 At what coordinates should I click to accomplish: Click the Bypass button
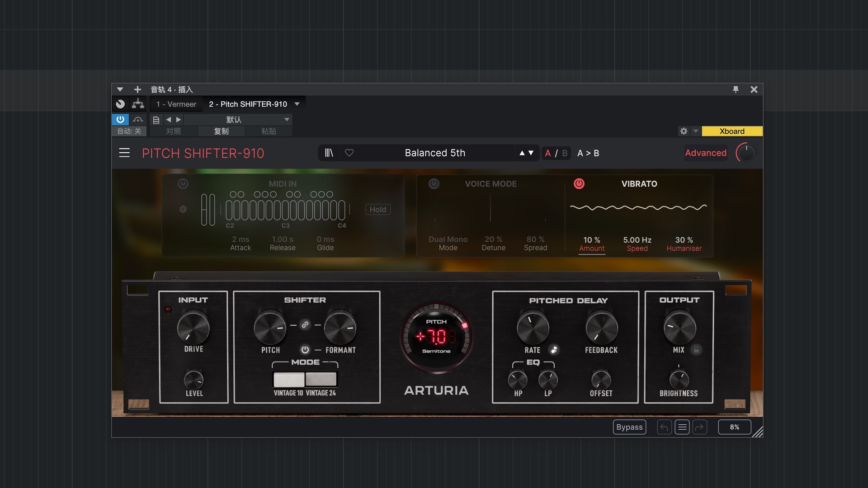click(x=629, y=427)
